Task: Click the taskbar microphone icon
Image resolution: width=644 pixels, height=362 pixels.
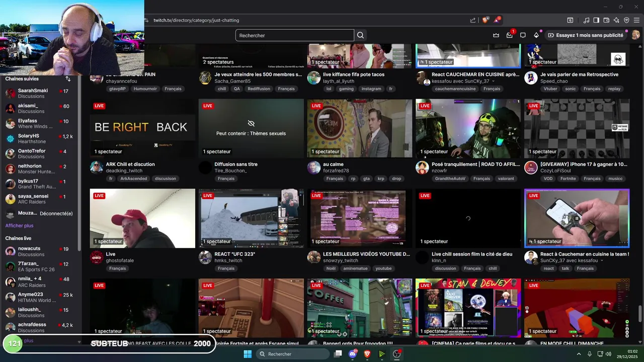Action: tap(590, 354)
